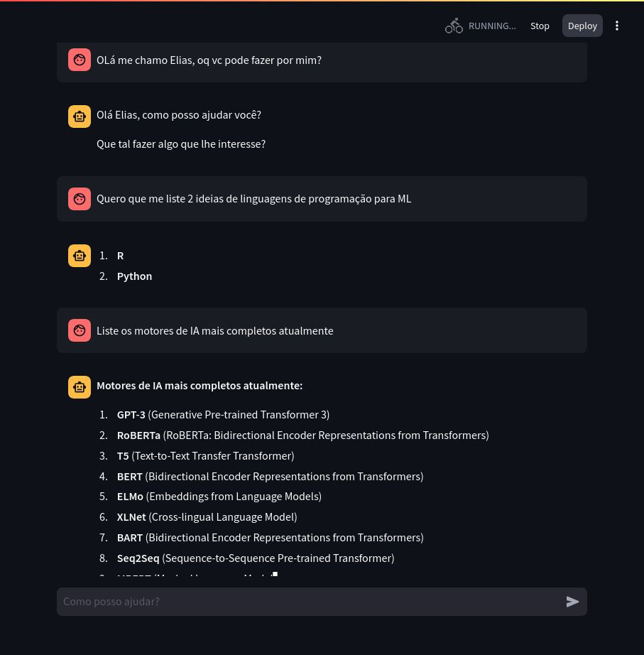Click the message bubble asking for 2 ML languages
The image size is (644, 655).
322,199
